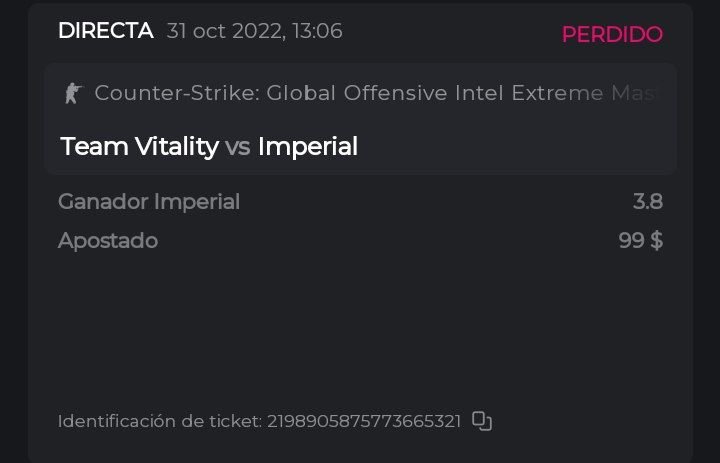Click the 13:06 time stamp

click(317, 31)
